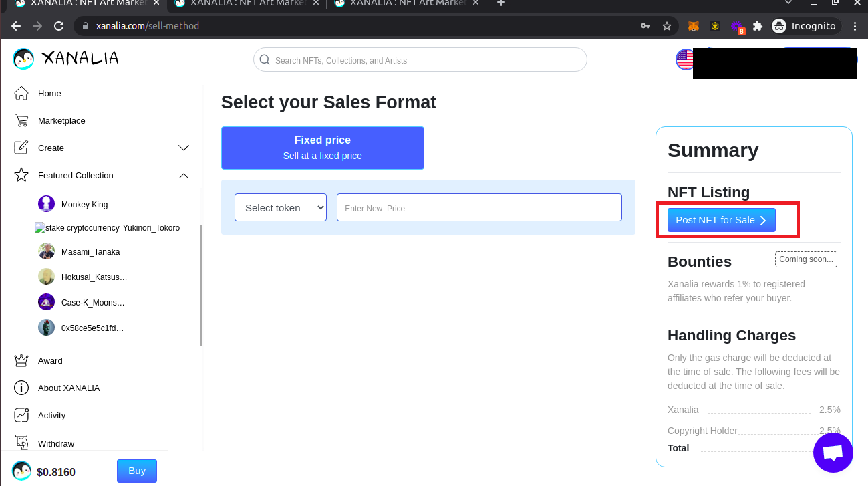Click the Featured Collection star icon
This screenshot has width=868, height=486.
21,175
